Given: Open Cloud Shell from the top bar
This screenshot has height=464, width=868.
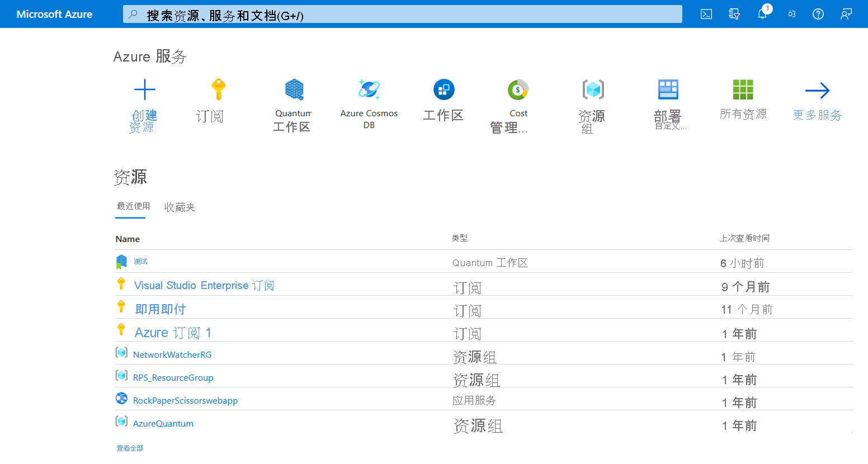Looking at the screenshot, I should (706, 14).
